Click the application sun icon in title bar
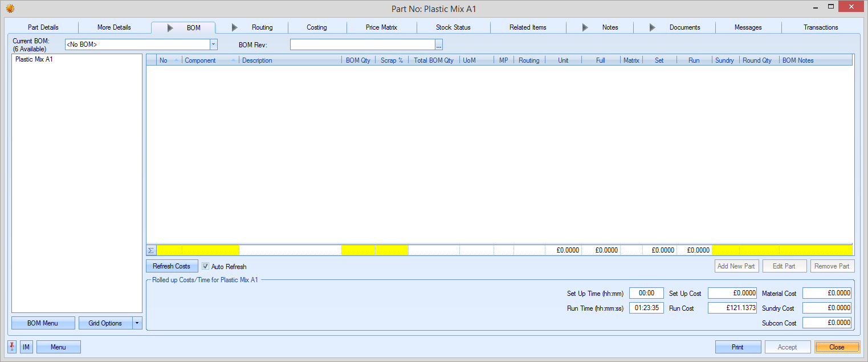This screenshot has height=362, width=868. (10, 9)
